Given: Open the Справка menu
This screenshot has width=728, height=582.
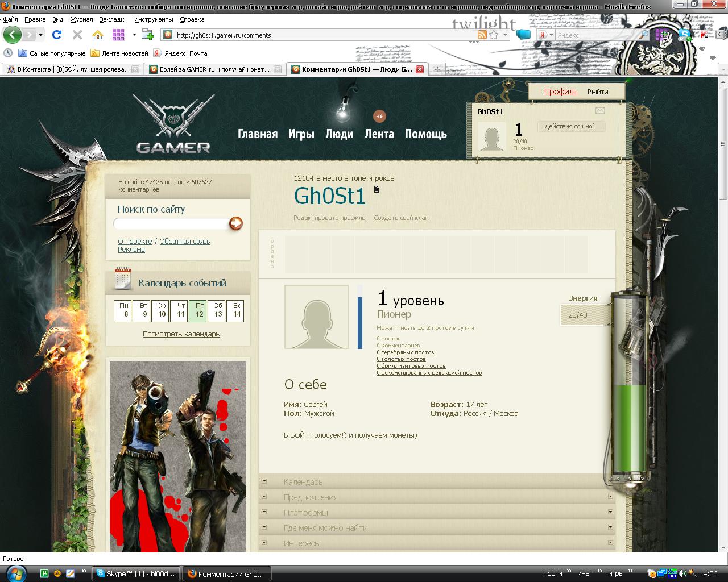Looking at the screenshot, I should pyautogui.click(x=192, y=19).
